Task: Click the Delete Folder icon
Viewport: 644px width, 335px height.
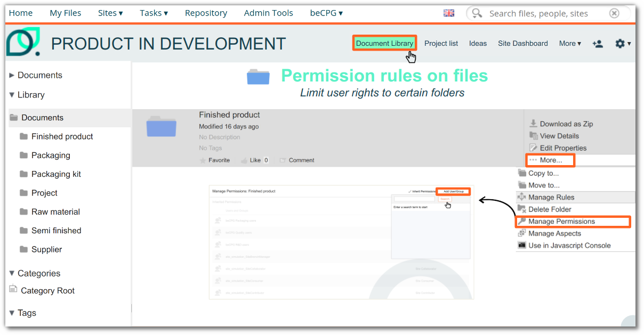Action: tap(522, 209)
